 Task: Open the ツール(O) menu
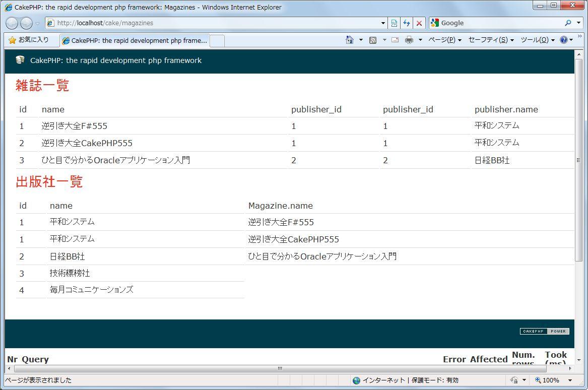(537, 40)
